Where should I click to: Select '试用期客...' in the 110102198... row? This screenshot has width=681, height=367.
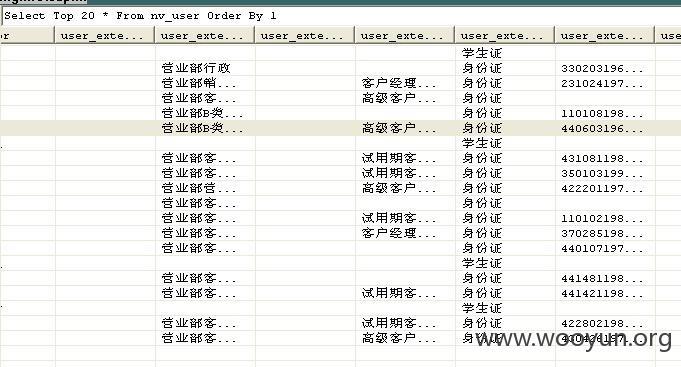pos(399,218)
